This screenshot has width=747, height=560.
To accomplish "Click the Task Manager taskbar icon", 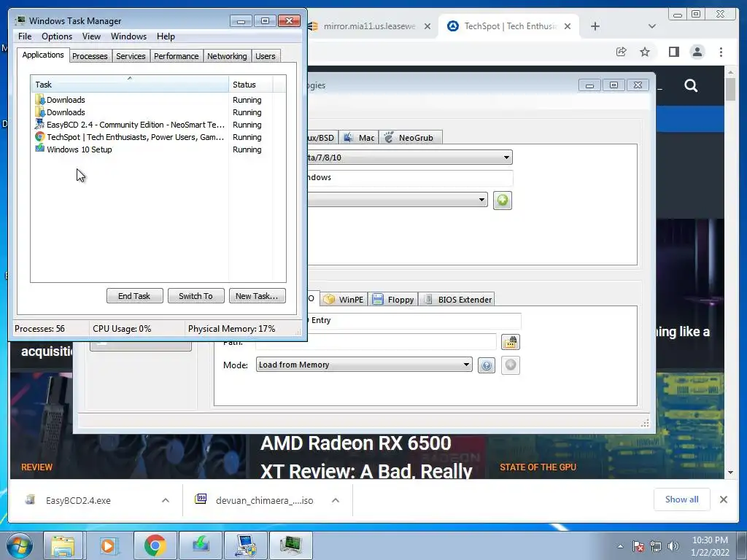I will (290, 545).
